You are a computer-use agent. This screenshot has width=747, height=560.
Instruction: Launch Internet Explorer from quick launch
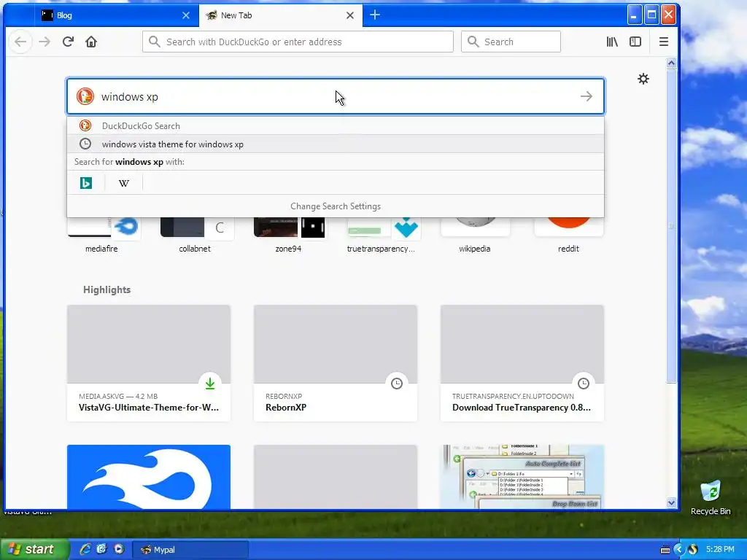pyautogui.click(x=85, y=549)
